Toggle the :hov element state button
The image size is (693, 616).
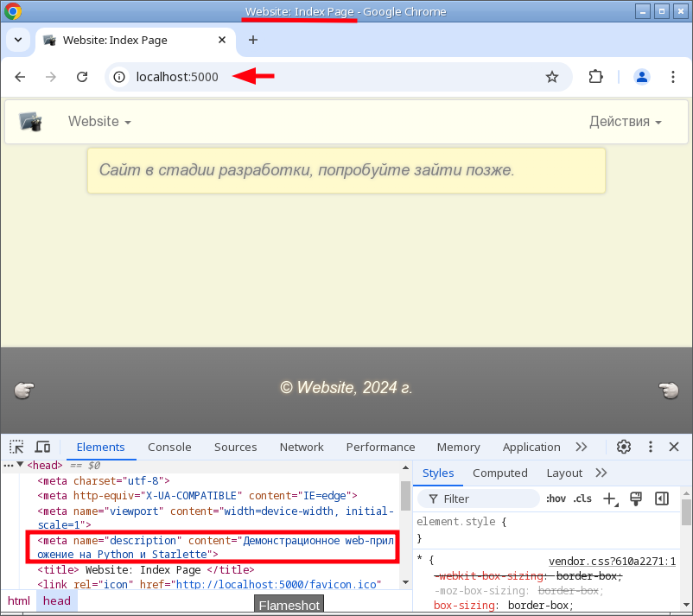tap(556, 499)
